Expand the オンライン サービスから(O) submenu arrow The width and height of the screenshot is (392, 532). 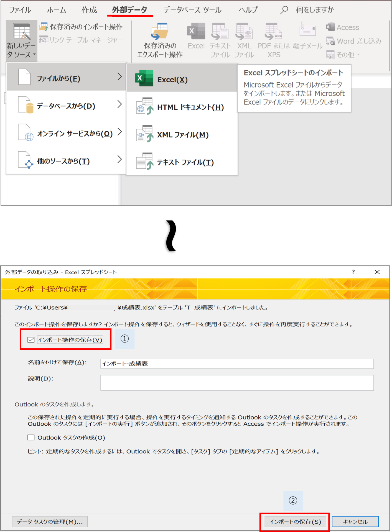[x=119, y=132]
